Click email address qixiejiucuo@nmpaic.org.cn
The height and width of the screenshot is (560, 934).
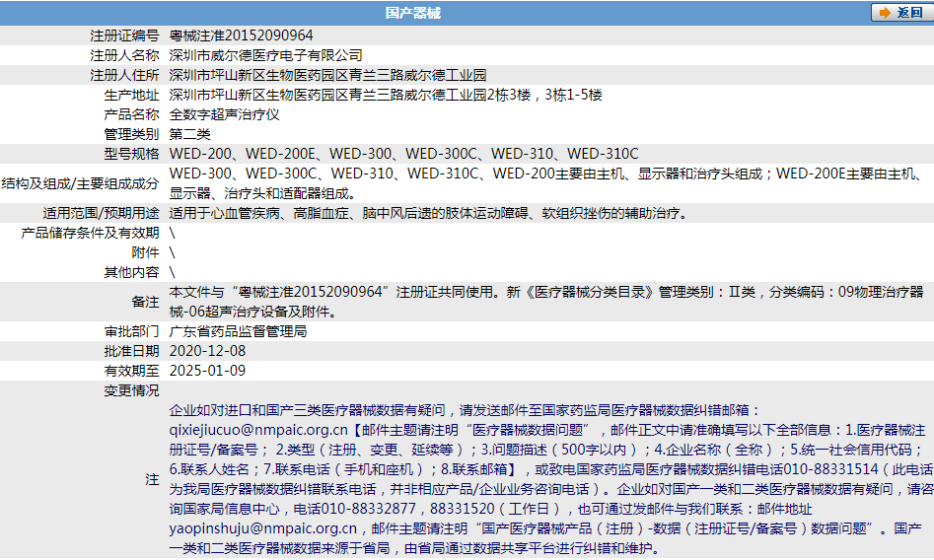coord(258,430)
